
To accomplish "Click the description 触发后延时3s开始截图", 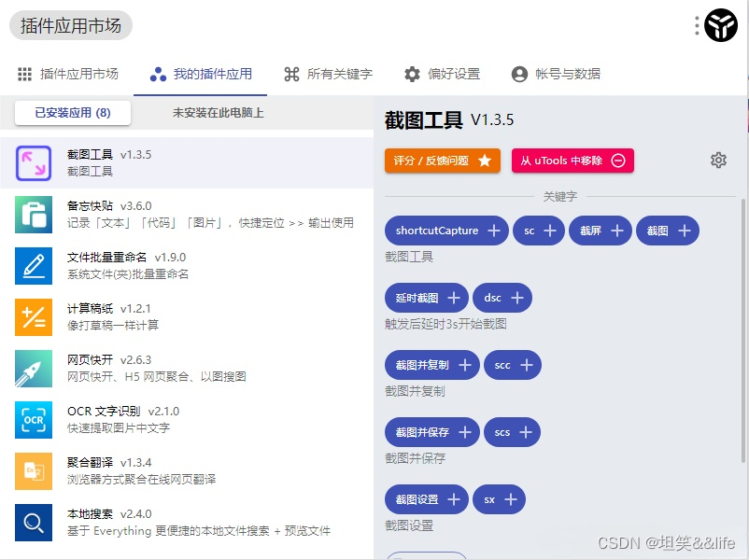I will pyautogui.click(x=445, y=324).
